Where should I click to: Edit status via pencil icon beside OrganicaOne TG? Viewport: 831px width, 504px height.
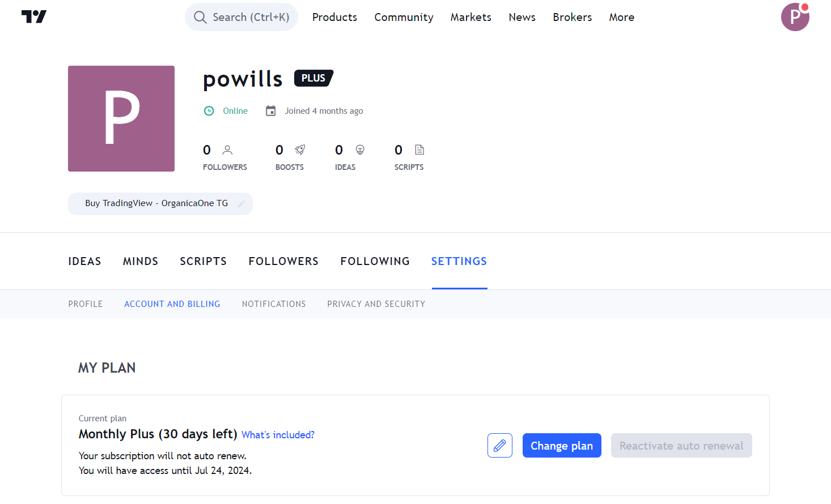pyautogui.click(x=241, y=204)
